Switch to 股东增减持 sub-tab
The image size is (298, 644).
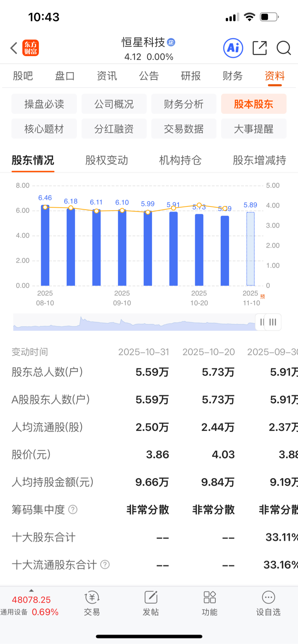click(260, 160)
